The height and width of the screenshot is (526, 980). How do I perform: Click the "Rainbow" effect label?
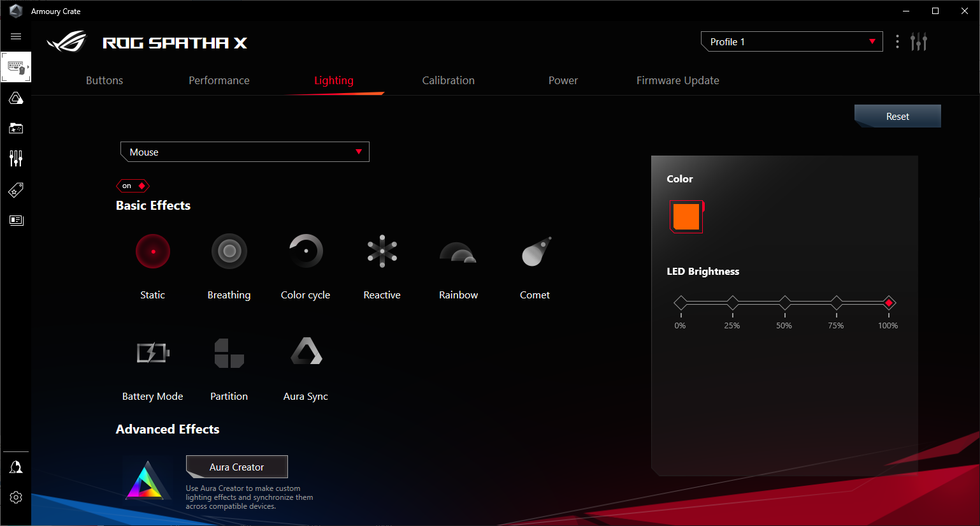pos(459,295)
